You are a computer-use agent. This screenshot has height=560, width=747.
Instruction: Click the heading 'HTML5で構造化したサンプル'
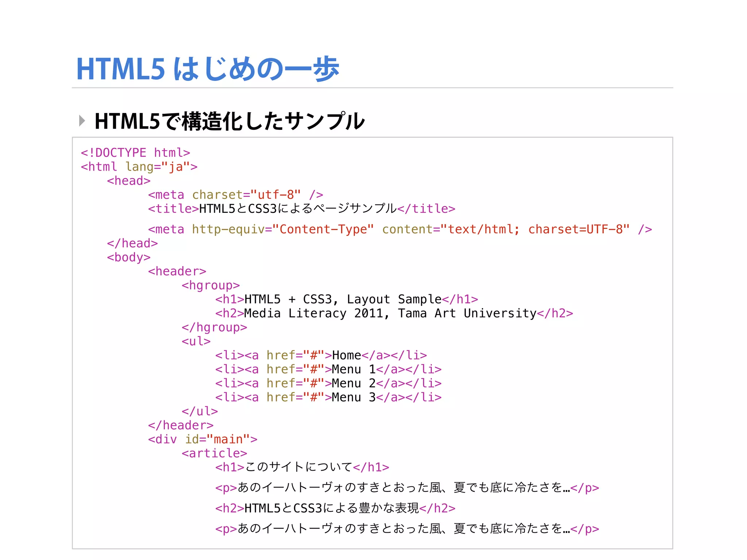point(229,121)
